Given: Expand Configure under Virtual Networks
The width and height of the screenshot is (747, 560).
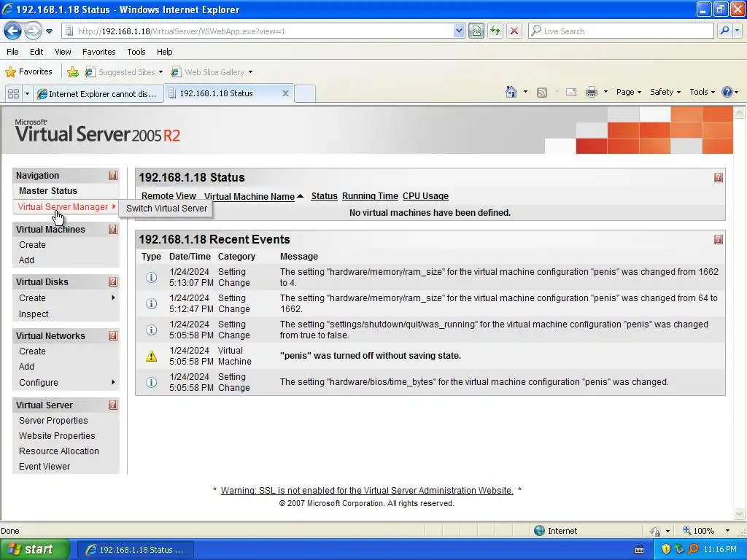Looking at the screenshot, I should pos(66,382).
